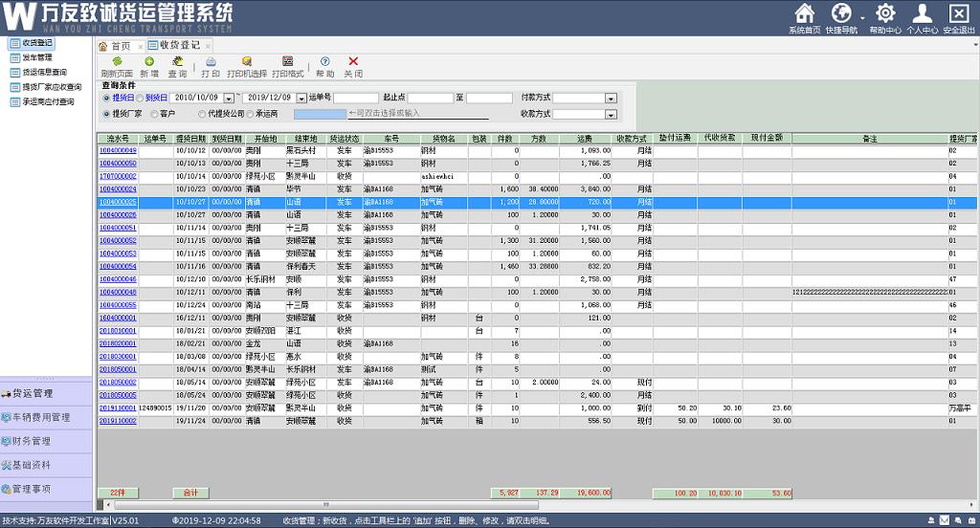This screenshot has height=528, width=980.
Task: Expand the 财务管理 module panel
Action: (x=46, y=441)
